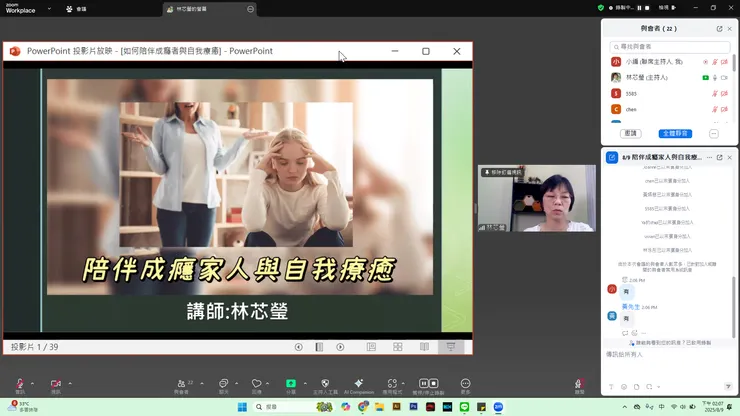
Task: Click the Invite button in the participants panel
Action: (631, 134)
